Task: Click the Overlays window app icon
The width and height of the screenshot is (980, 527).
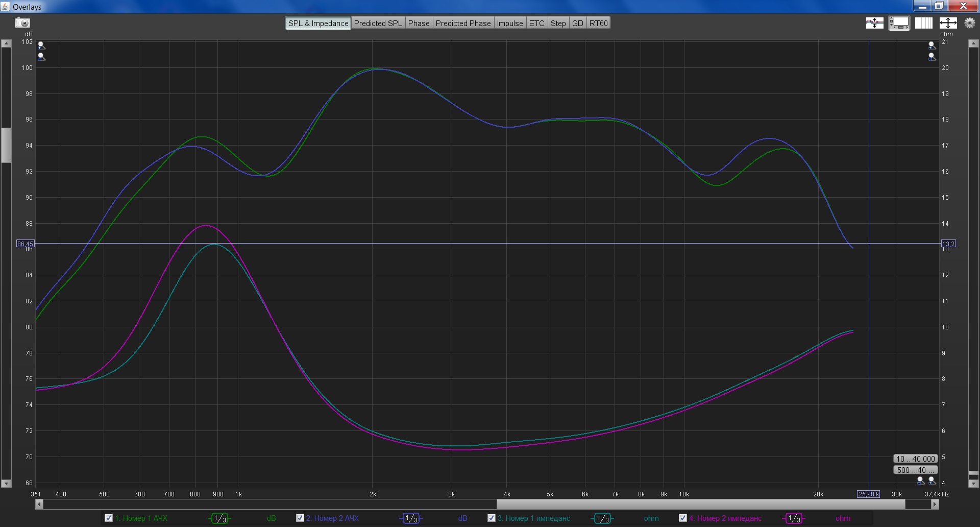Action: [x=5, y=6]
